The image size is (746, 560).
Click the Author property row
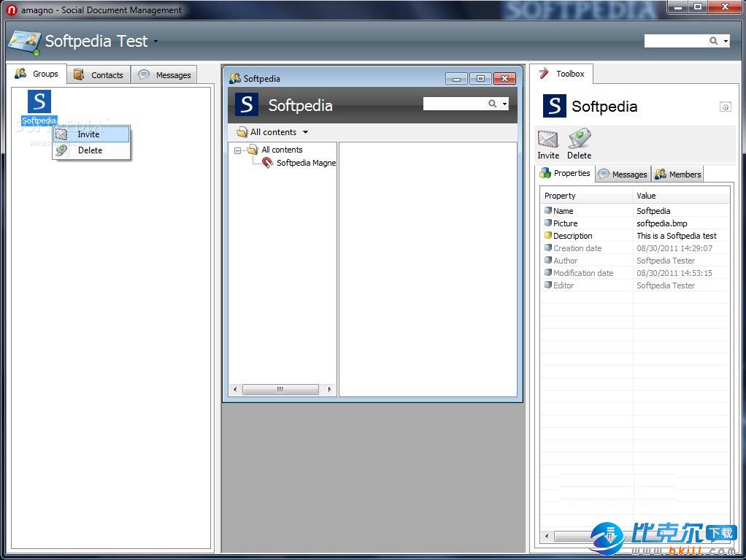coord(635,260)
